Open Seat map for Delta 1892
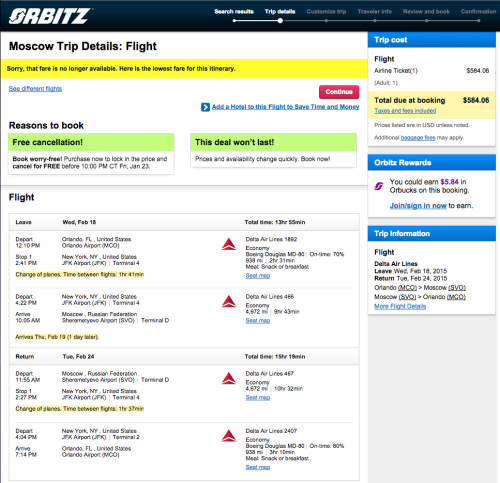This screenshot has width=500, height=483. tap(258, 276)
